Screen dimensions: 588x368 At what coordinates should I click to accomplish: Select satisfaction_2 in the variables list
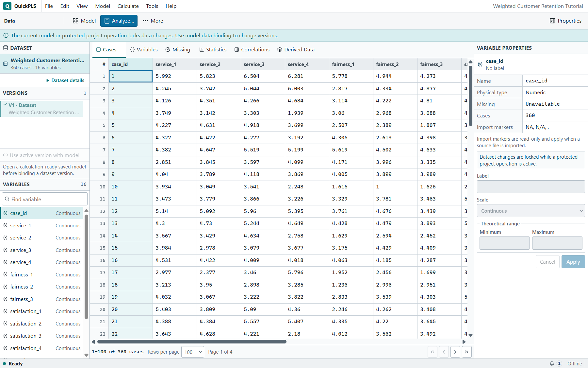click(42, 324)
